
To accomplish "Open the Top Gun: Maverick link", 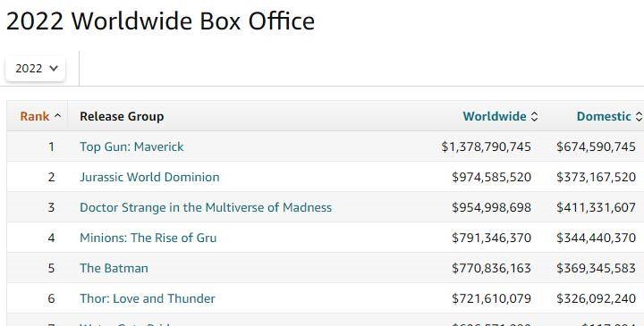I will tap(131, 146).
